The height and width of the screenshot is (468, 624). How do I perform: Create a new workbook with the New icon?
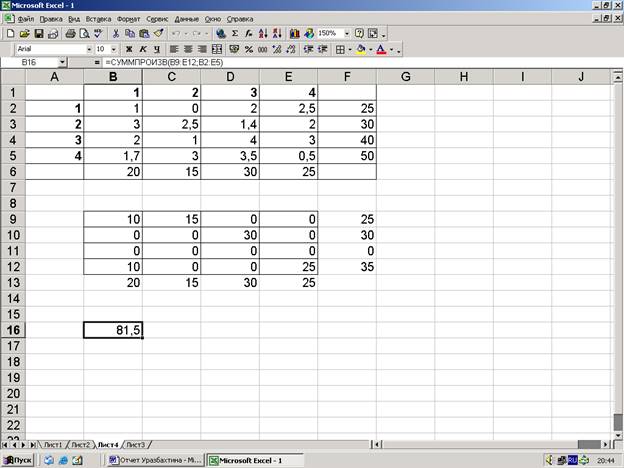11,33
